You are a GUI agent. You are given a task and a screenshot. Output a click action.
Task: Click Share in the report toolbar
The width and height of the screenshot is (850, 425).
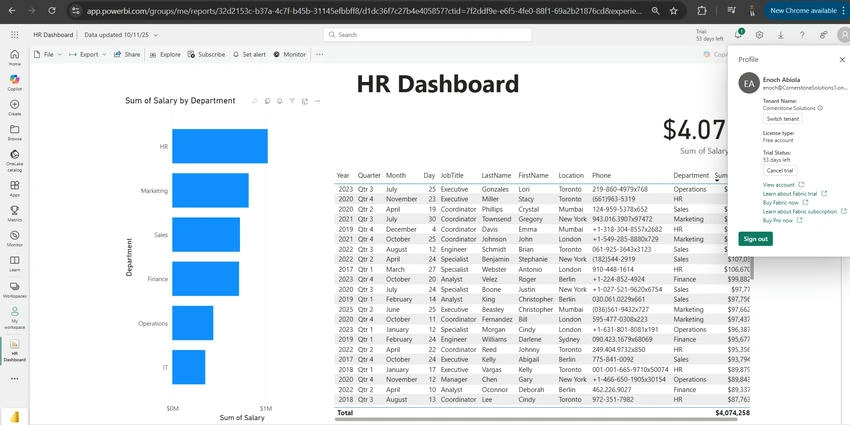tap(127, 54)
